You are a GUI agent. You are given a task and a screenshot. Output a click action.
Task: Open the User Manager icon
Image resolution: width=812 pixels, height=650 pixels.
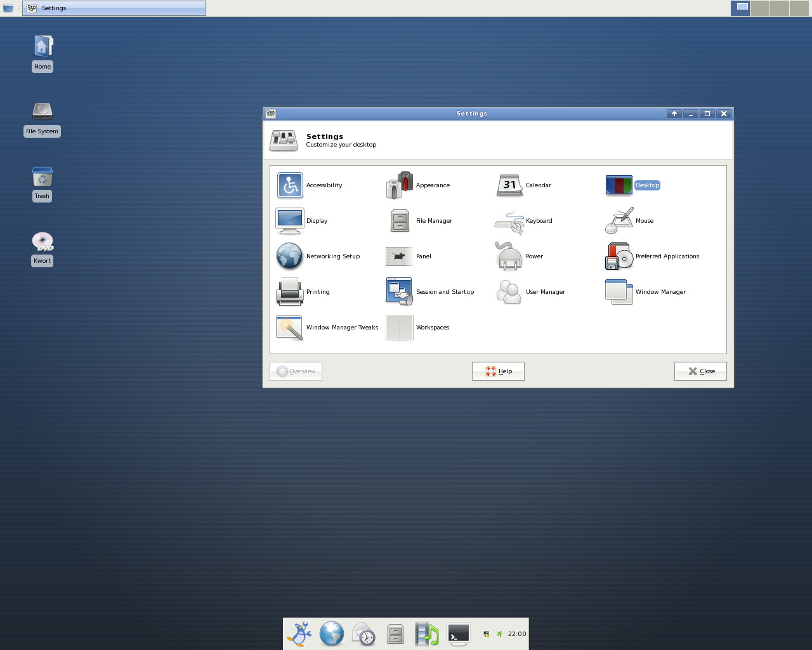(509, 292)
